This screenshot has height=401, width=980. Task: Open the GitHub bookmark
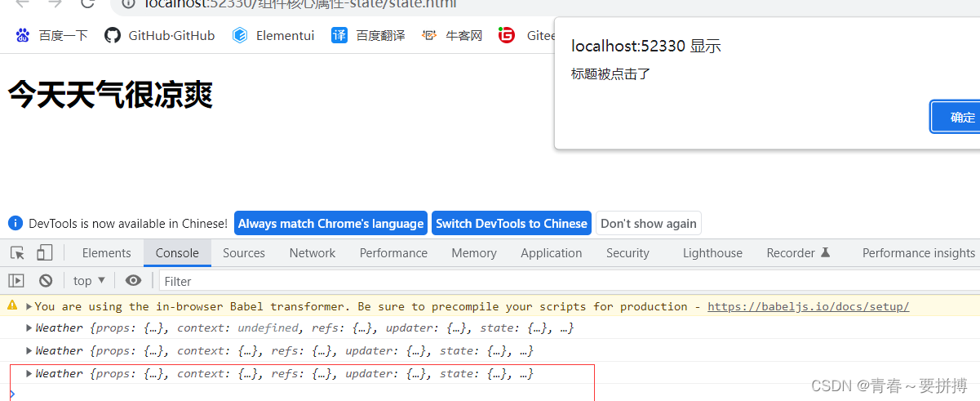[161, 35]
